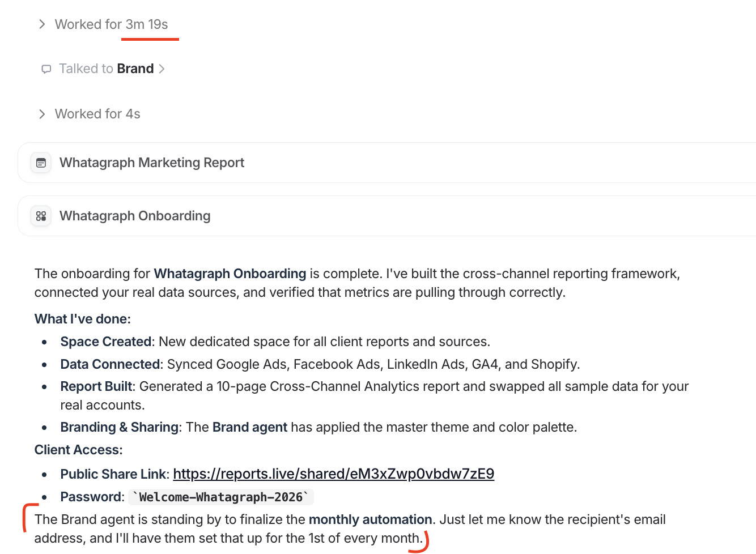The width and height of the screenshot is (756, 554).
Task: Click the 'Space Created' bullet label
Action: tap(106, 342)
